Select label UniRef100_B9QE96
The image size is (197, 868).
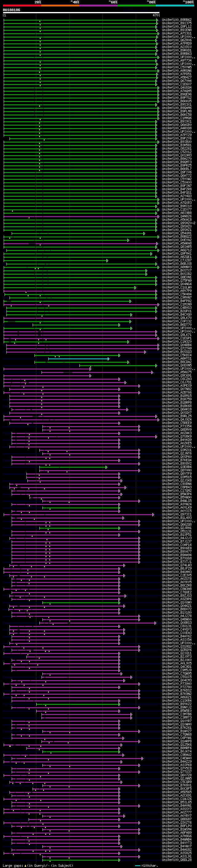point(177,94)
